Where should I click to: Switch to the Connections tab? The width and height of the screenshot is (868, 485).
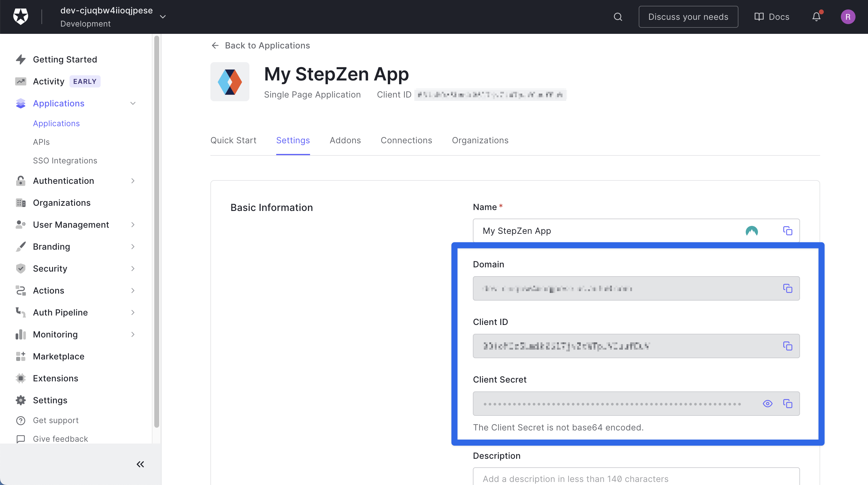tap(407, 140)
